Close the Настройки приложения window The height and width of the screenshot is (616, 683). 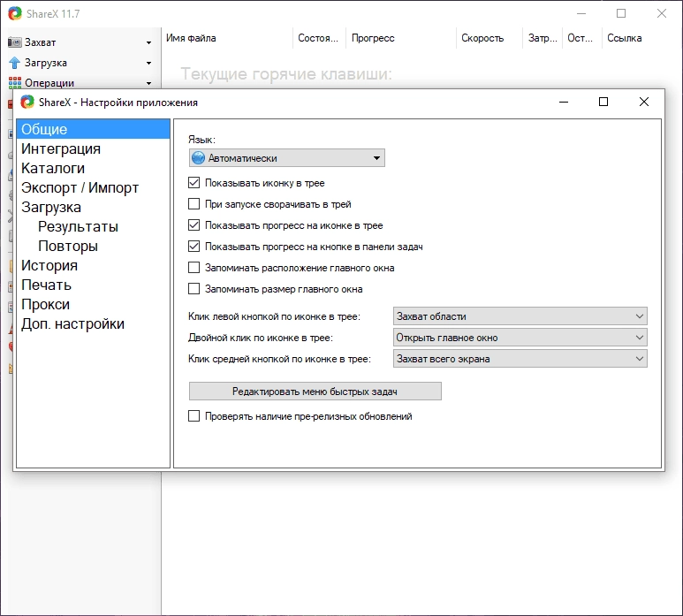coord(644,102)
